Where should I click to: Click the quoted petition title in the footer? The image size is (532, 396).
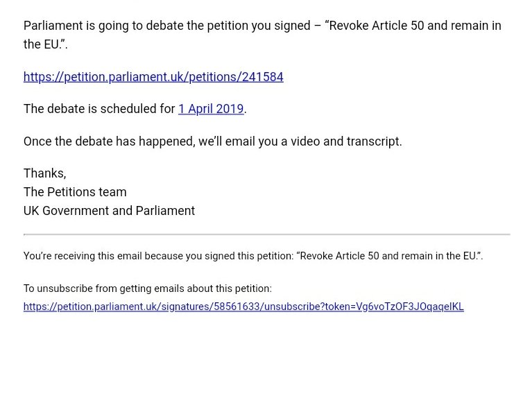[388, 256]
